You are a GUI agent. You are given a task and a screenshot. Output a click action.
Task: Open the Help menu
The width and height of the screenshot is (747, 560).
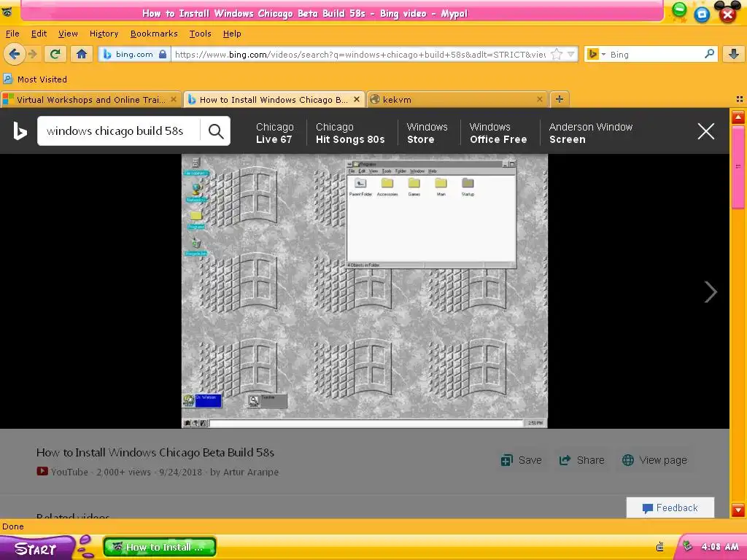[x=232, y=34]
